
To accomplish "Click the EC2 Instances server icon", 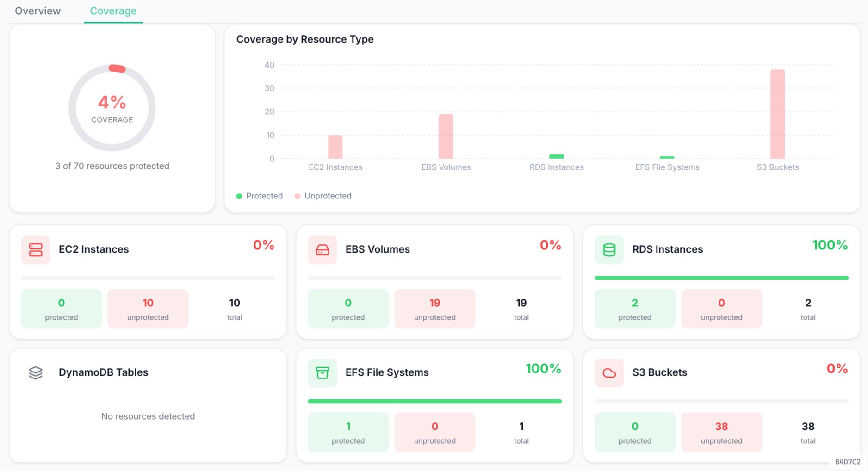I will 36,250.
